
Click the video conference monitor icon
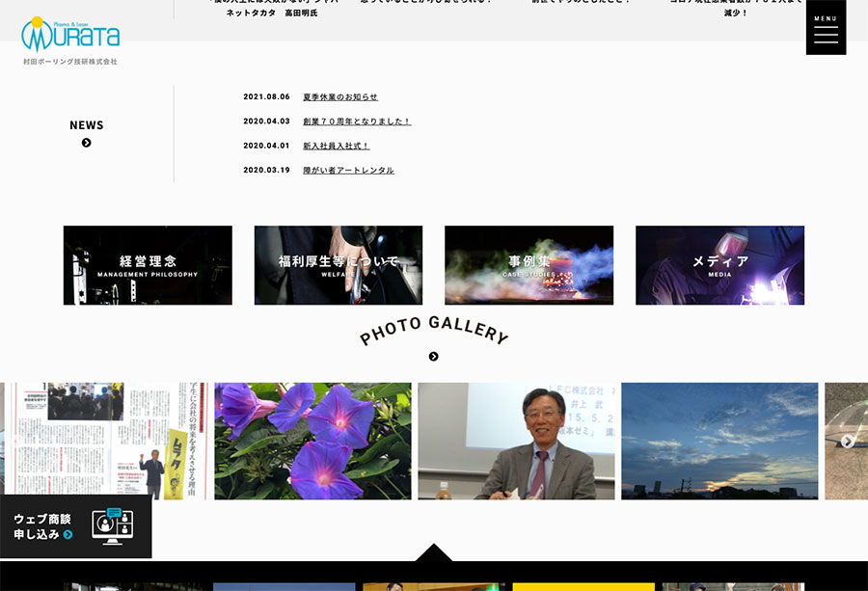(x=113, y=526)
